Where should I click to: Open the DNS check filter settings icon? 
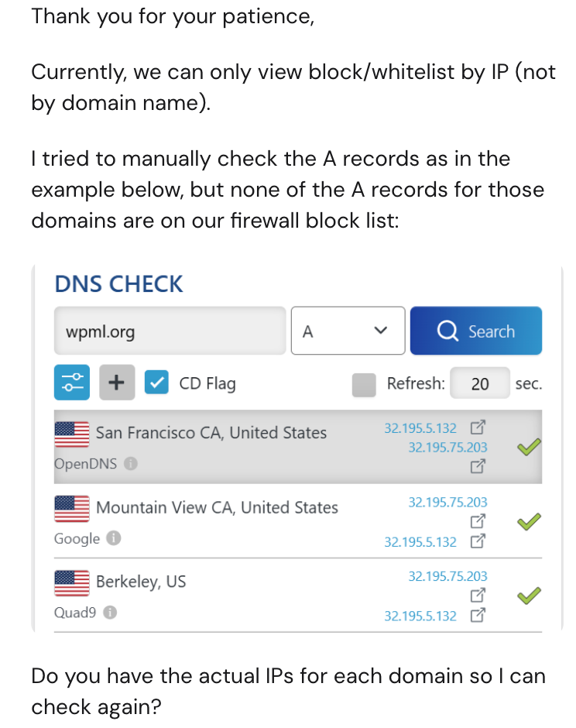pyautogui.click(x=72, y=383)
